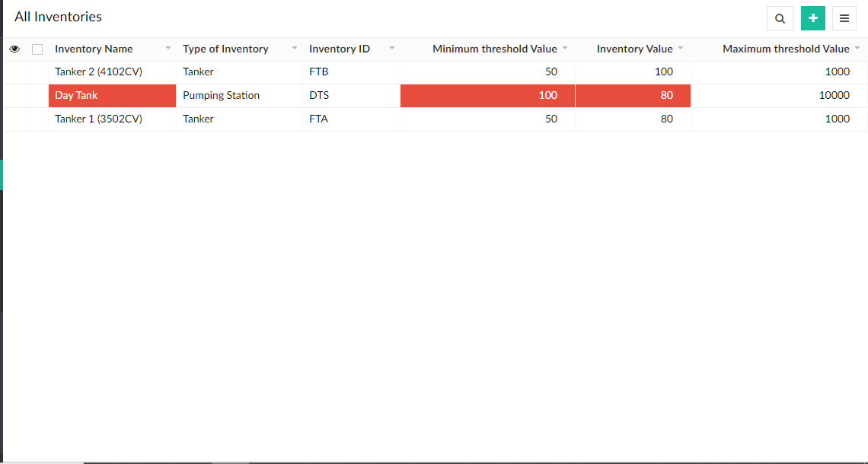Expand the Inventory Name column dropdown

click(168, 49)
